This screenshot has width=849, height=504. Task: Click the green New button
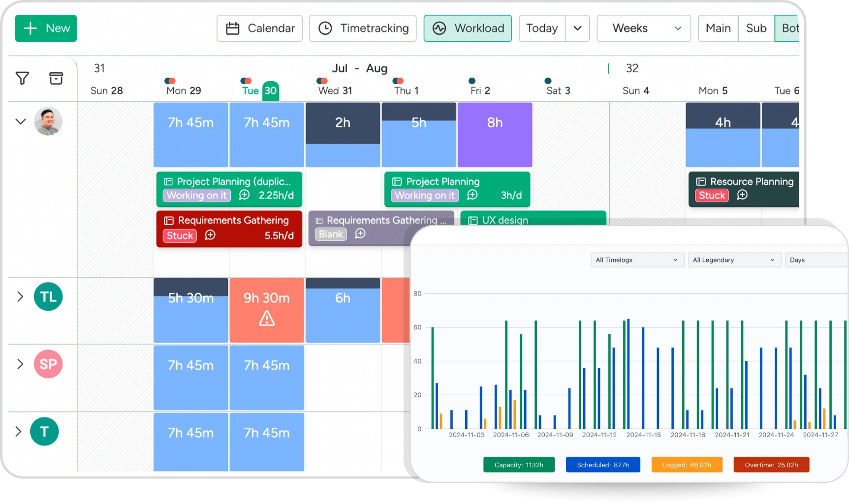(x=46, y=29)
